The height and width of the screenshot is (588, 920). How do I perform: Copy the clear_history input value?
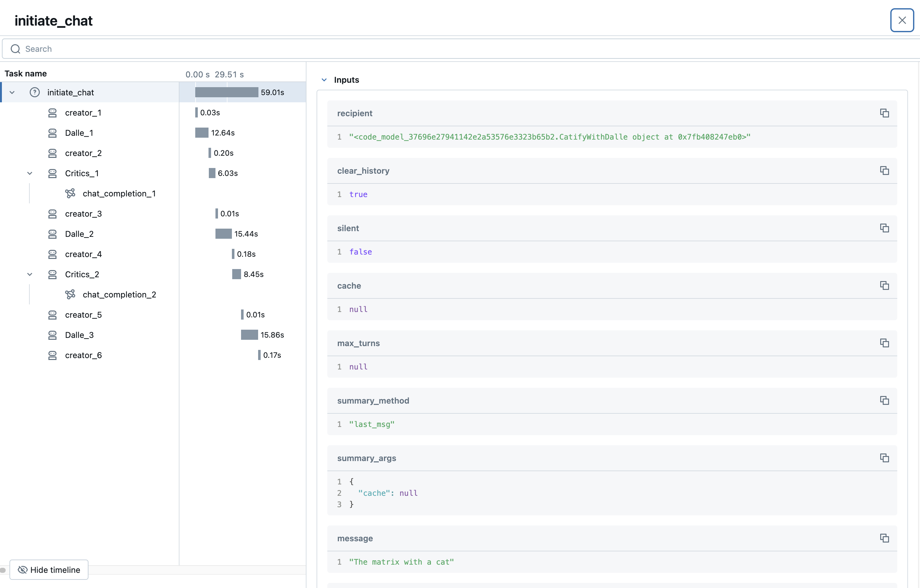[885, 171]
